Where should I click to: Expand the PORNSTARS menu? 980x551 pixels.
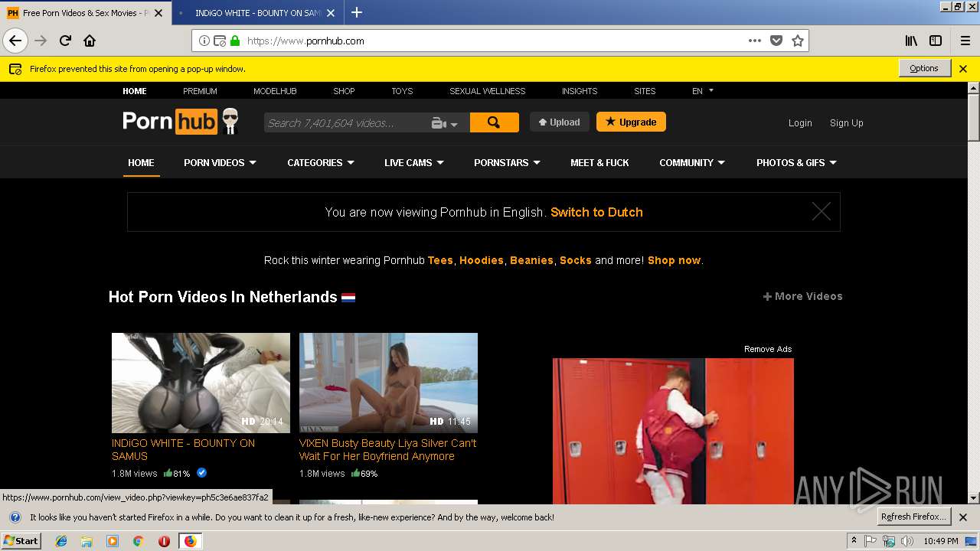coord(507,162)
